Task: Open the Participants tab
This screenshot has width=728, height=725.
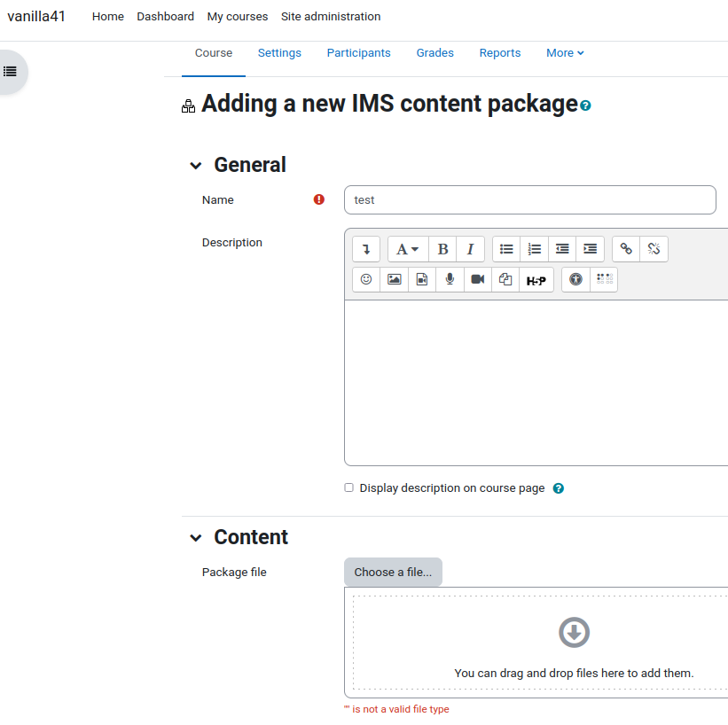Action: pos(358,53)
